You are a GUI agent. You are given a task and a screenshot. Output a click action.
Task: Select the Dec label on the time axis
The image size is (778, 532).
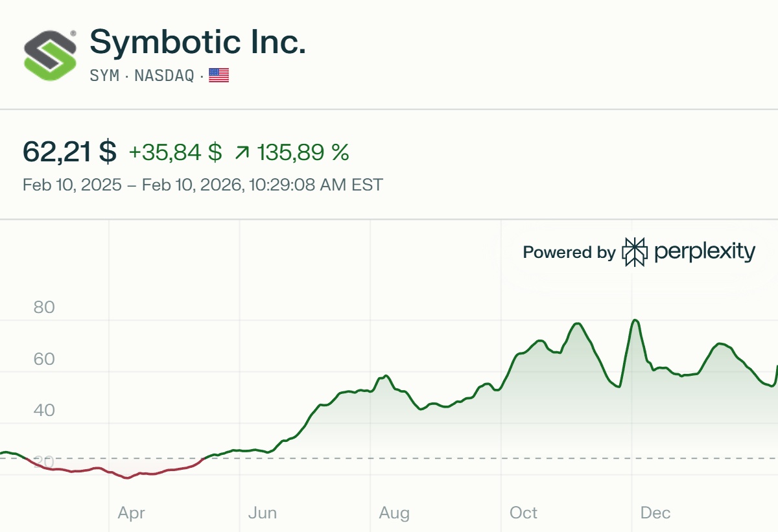(x=655, y=513)
